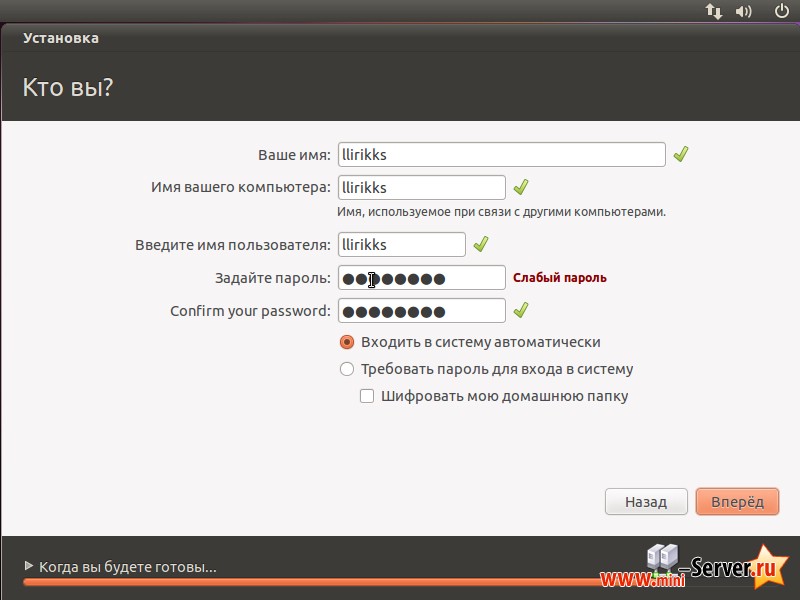The width and height of the screenshot is (800, 600).
Task: Click the network activity icon in top panel
Action: pyautogui.click(x=712, y=11)
